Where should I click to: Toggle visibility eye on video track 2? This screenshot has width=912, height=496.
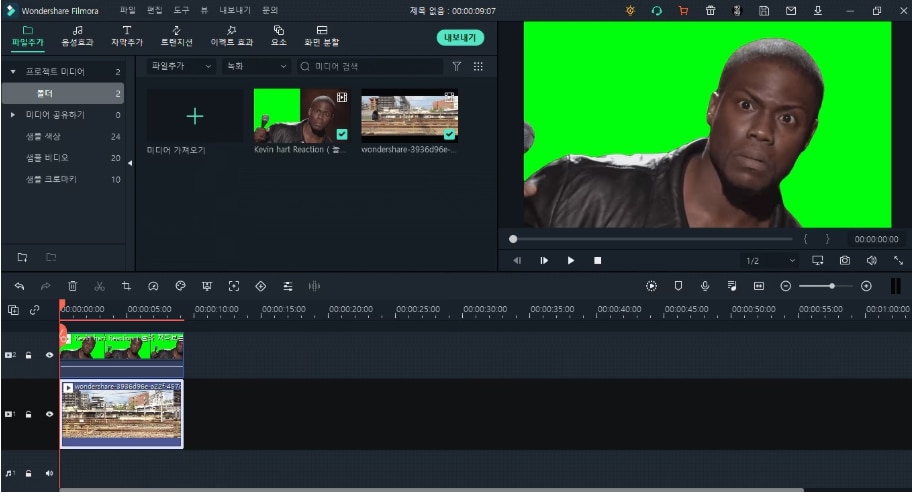pyautogui.click(x=49, y=355)
